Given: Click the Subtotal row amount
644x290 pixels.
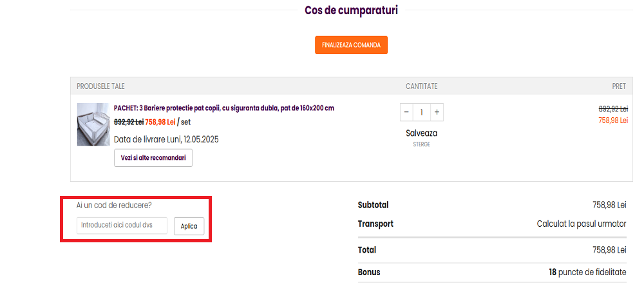Looking at the screenshot, I should click(609, 205).
